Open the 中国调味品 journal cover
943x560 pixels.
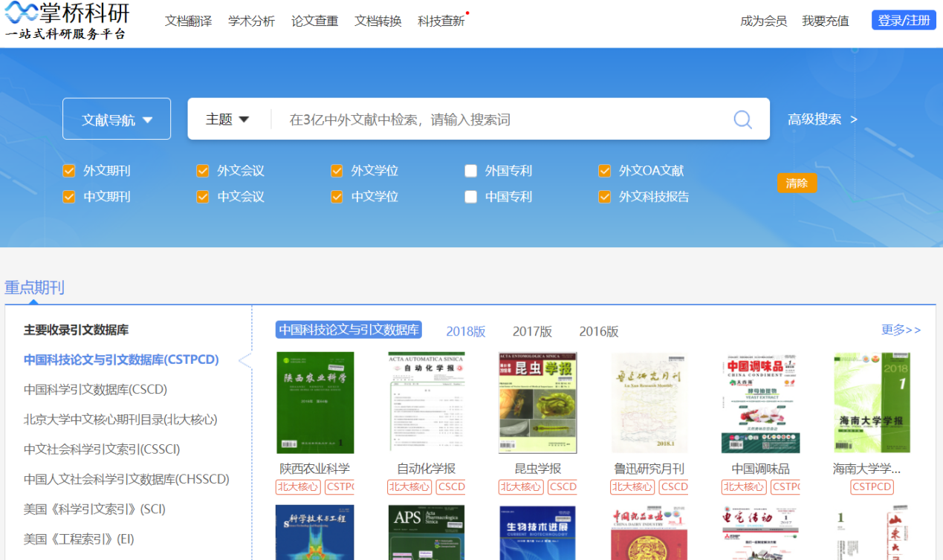click(x=761, y=403)
